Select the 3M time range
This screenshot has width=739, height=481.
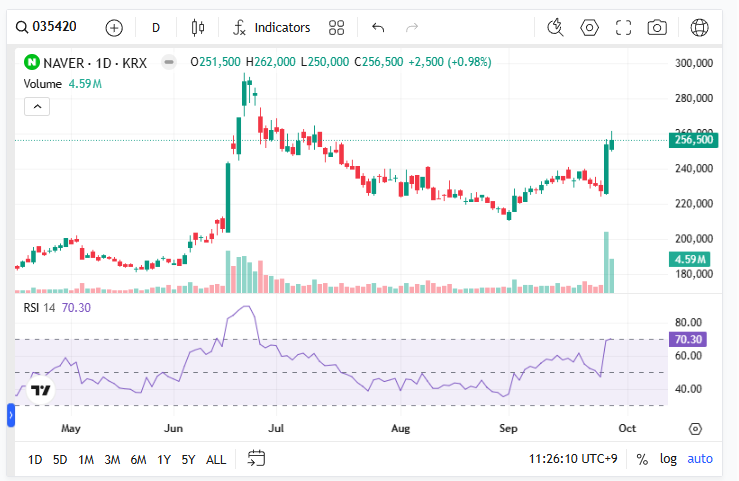[112, 459]
